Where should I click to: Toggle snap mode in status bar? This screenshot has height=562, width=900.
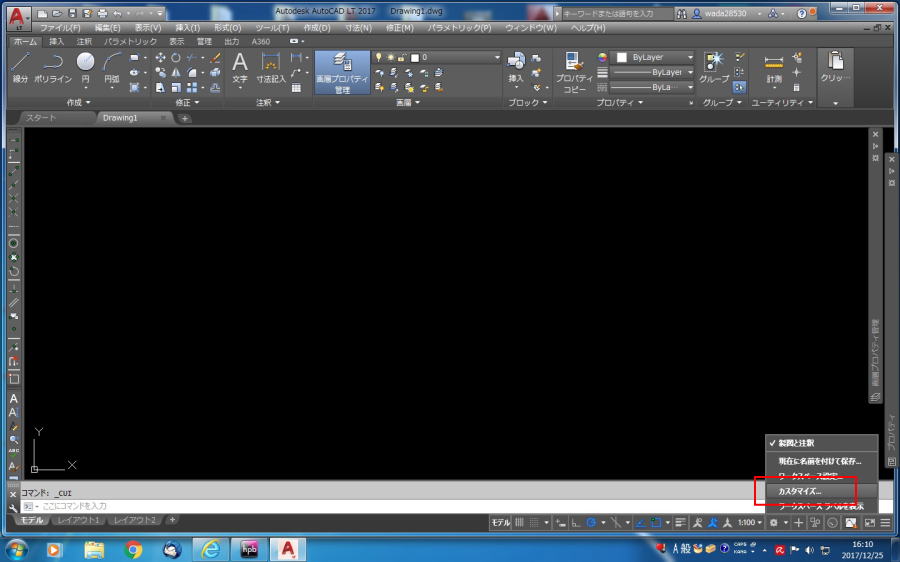pyautogui.click(x=534, y=522)
